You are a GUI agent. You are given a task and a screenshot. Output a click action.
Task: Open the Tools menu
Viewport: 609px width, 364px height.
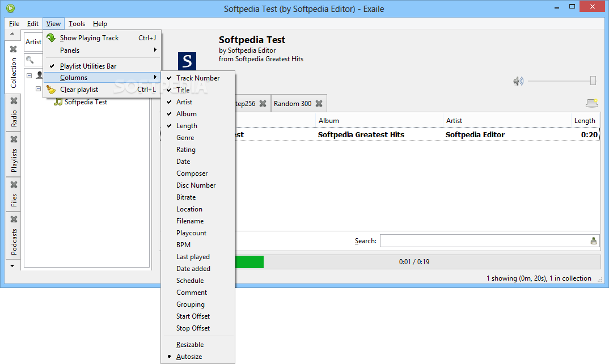coord(77,24)
